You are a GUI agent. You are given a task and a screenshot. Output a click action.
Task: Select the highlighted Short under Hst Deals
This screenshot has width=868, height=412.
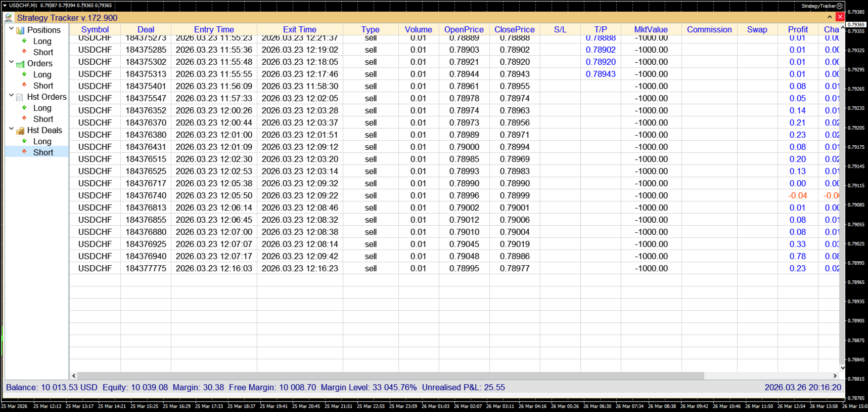point(43,152)
